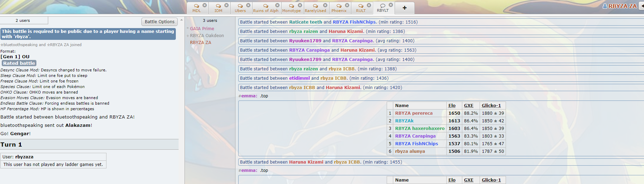Screen dimensions: 644x184
Task: Open the RULT room tab
Action: (x=361, y=8)
